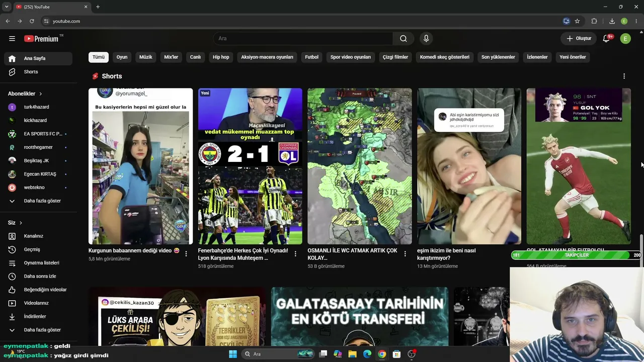
Task: Open the Osmanlı map short thumbnail
Action: [360, 166]
